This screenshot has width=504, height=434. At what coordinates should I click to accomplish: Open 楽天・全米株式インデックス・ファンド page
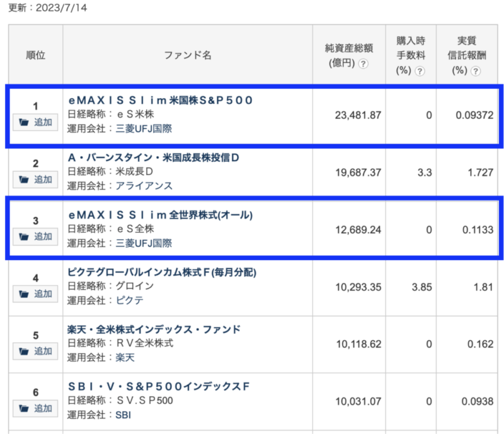pyautogui.click(x=154, y=329)
